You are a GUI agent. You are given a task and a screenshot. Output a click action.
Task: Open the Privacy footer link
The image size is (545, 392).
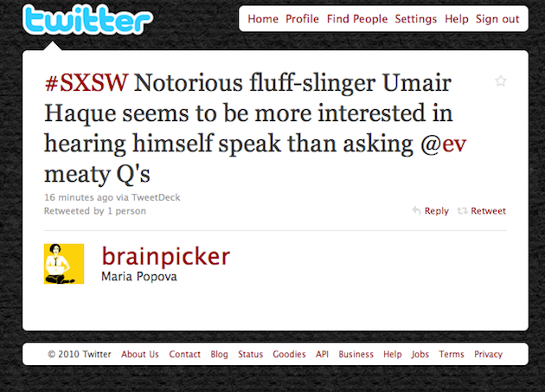(489, 354)
